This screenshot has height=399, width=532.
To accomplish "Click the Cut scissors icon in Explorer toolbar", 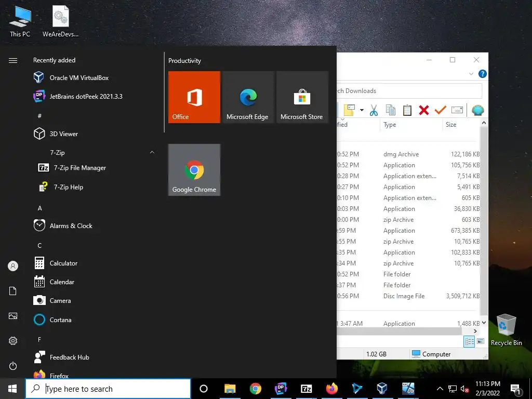I will (374, 110).
